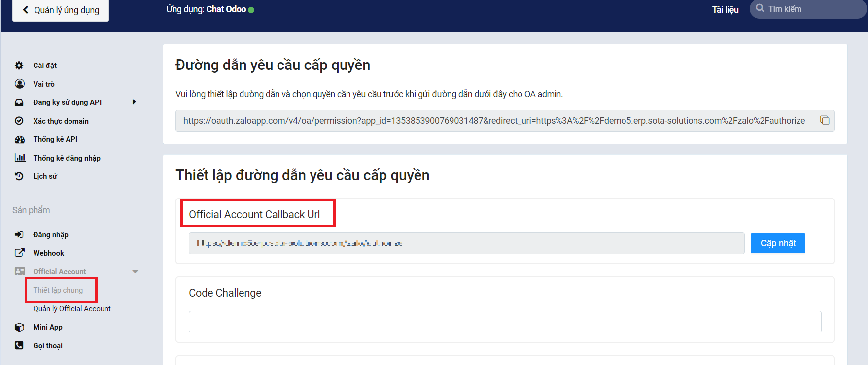Click the Webhook external link icon
868x365 pixels.
[19, 253]
